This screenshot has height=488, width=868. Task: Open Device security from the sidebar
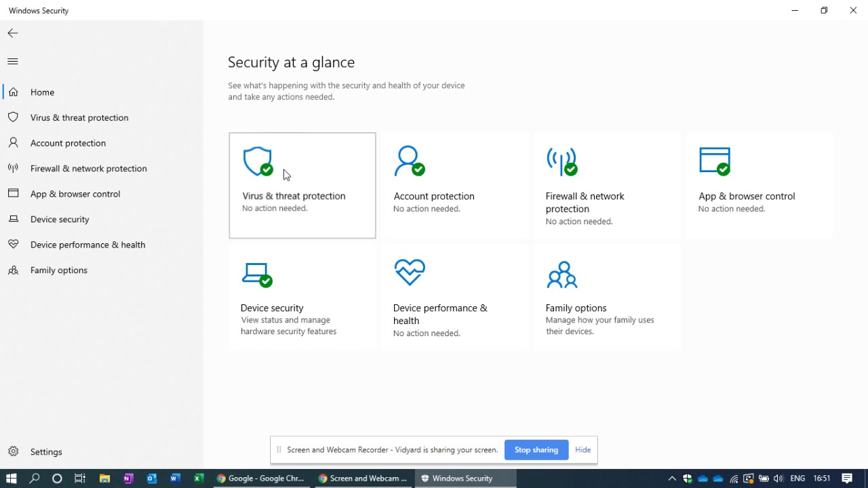(102, 220)
